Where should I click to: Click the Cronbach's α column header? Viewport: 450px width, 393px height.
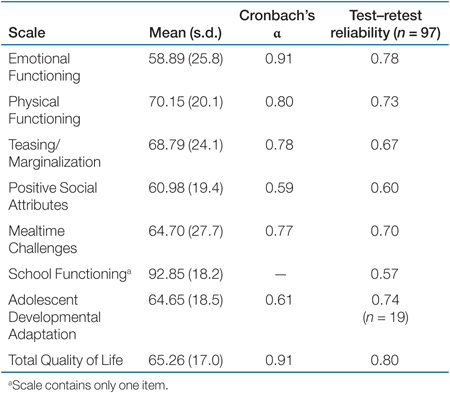click(x=277, y=24)
